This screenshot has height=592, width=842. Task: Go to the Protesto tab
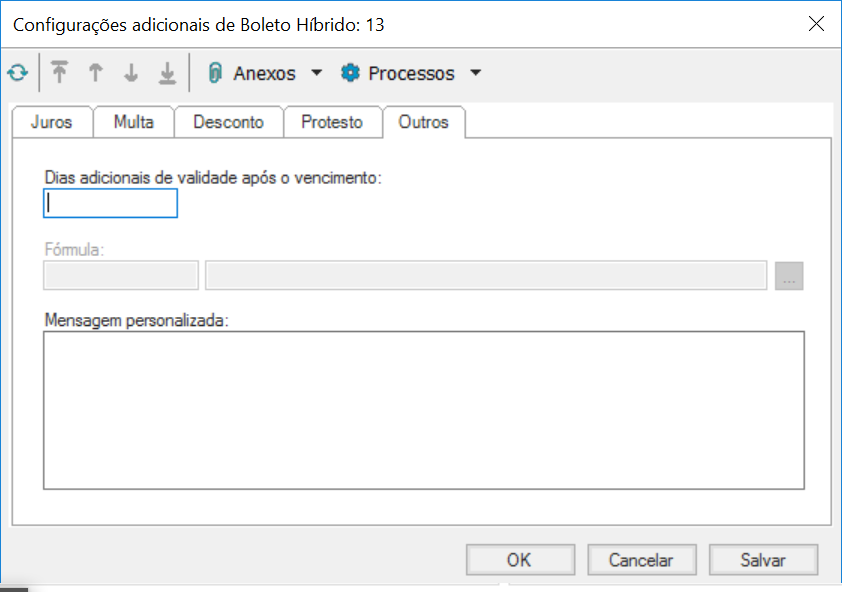332,122
